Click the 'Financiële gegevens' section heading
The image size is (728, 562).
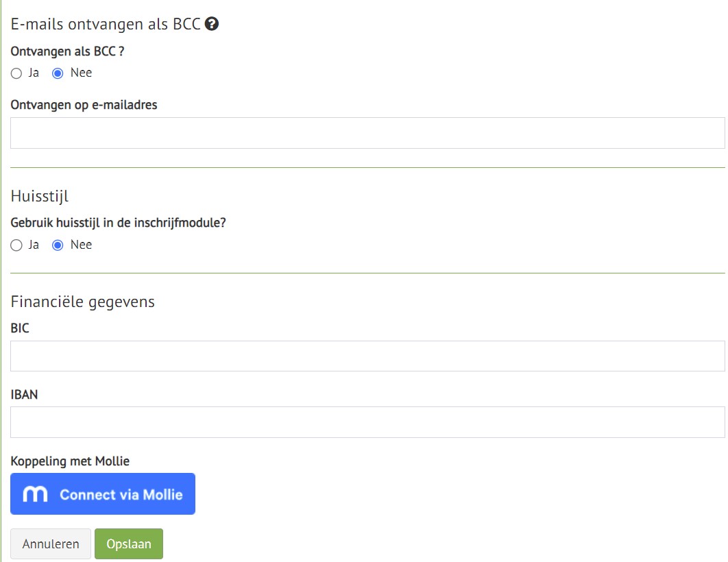(83, 302)
